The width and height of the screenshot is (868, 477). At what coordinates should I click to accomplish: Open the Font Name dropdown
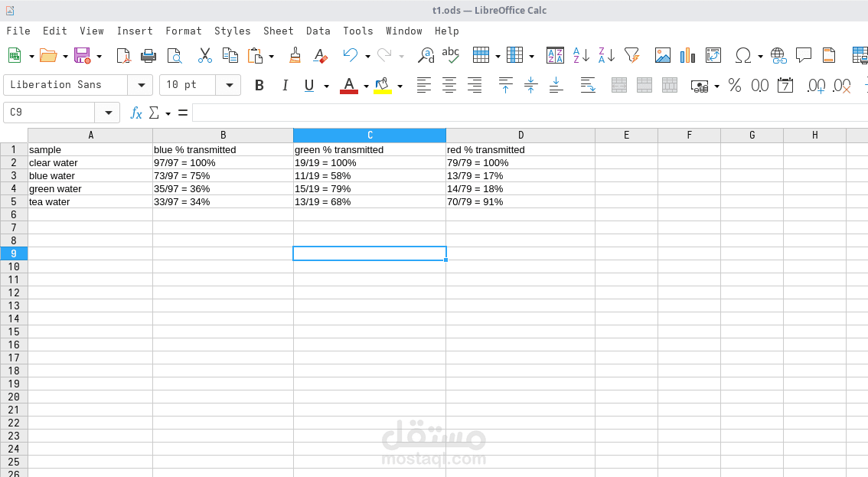coord(141,85)
